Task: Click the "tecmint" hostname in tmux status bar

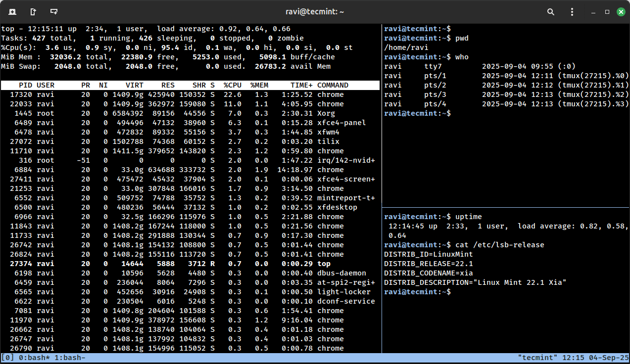Action: coord(537,358)
